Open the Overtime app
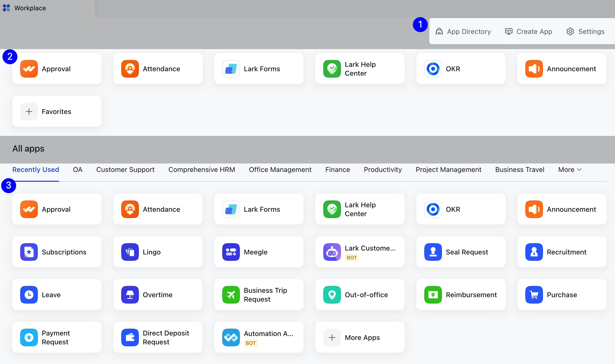The width and height of the screenshot is (615, 364). click(x=158, y=295)
